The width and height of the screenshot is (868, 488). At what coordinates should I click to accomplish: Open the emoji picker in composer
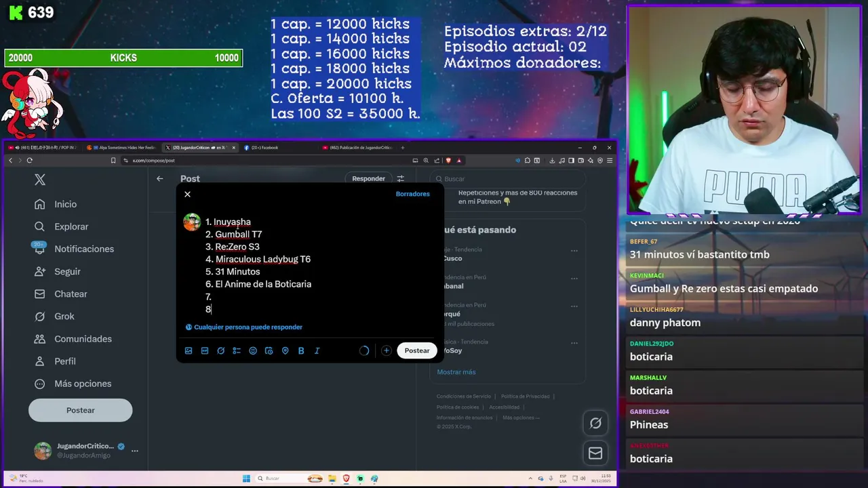tap(253, 350)
